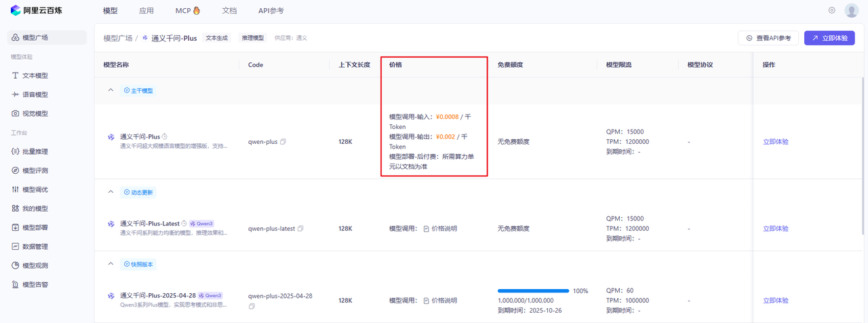Click the 通义千问-Plus-2025-04-28 model name
This screenshot has height=323, width=868.
[x=157, y=296]
